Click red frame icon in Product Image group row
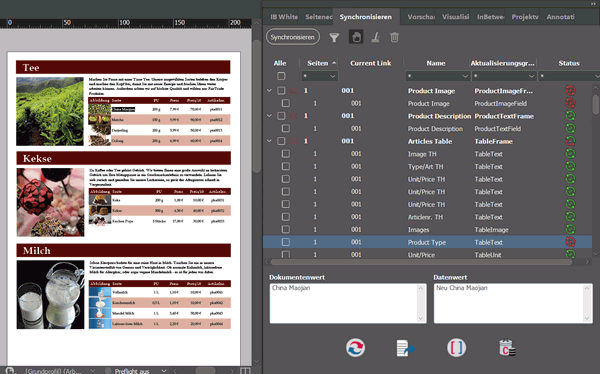600x374 pixels. click(x=293, y=91)
